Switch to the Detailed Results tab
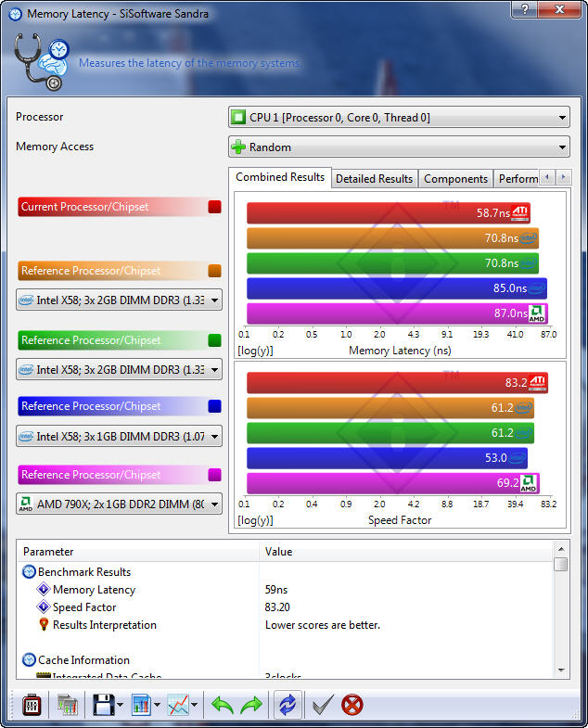Viewport: 588px width, 728px height. click(x=375, y=179)
